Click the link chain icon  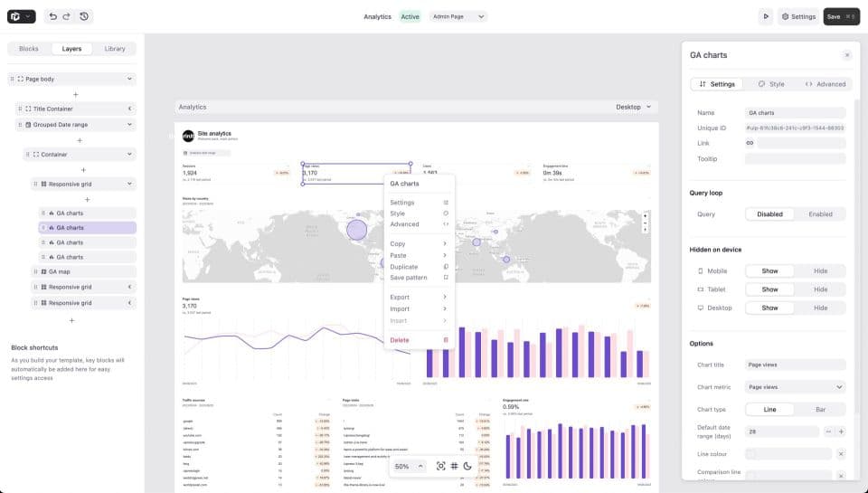tap(750, 143)
